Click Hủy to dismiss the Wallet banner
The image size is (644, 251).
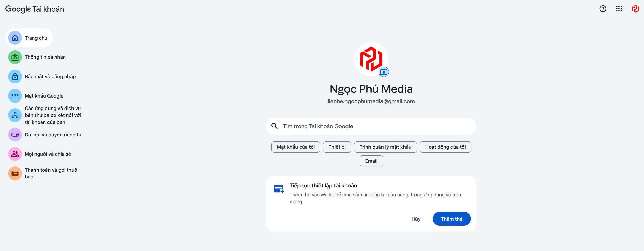click(x=416, y=219)
